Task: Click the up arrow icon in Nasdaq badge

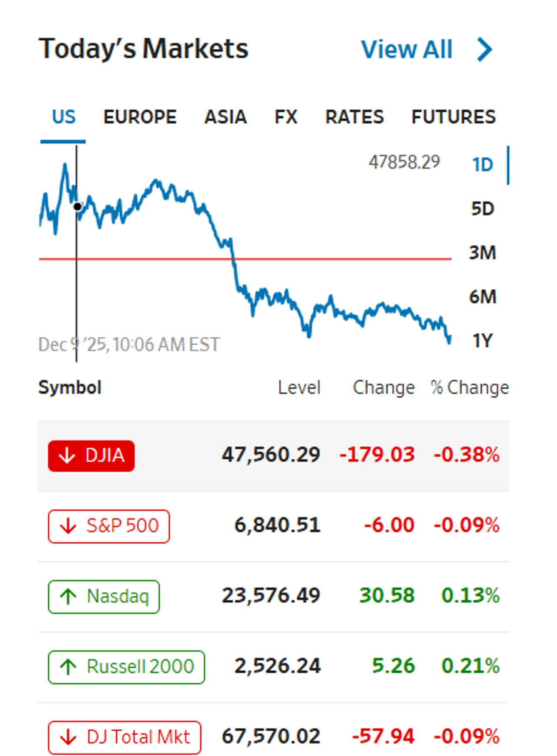Action: [x=68, y=596]
